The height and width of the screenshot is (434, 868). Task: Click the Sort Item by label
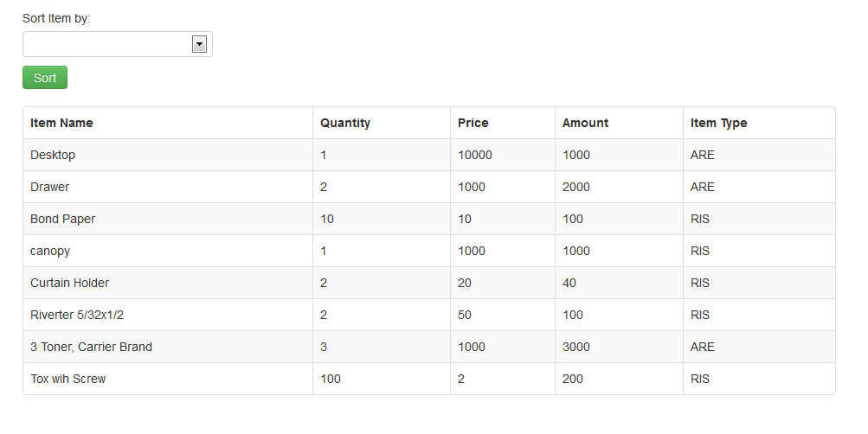pyautogui.click(x=56, y=18)
